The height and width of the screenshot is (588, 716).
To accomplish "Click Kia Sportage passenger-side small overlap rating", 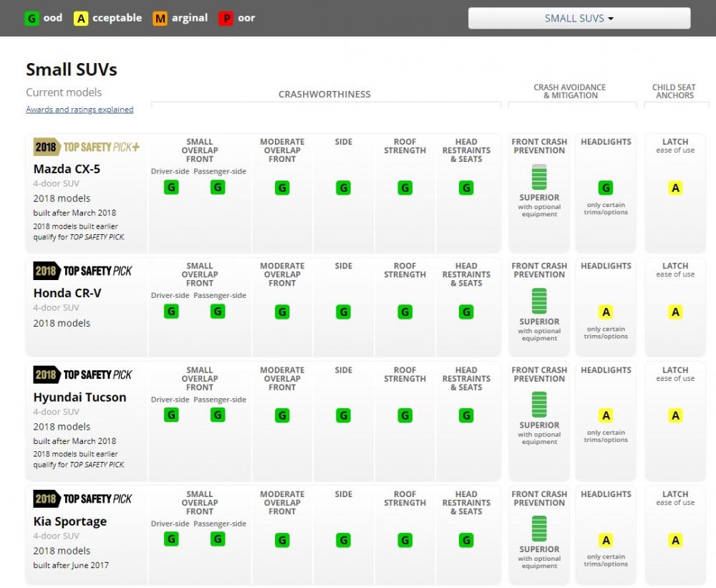I will 218,539.
